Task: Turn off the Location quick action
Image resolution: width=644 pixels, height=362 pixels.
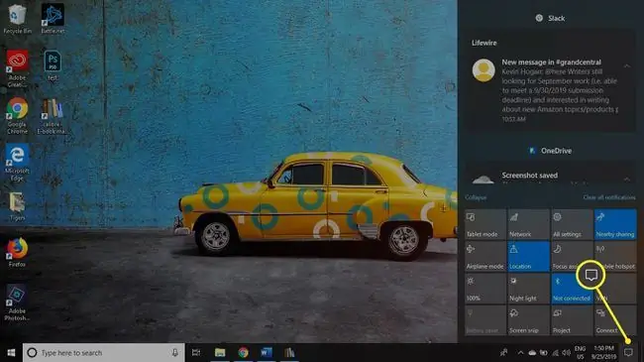Action: point(529,256)
